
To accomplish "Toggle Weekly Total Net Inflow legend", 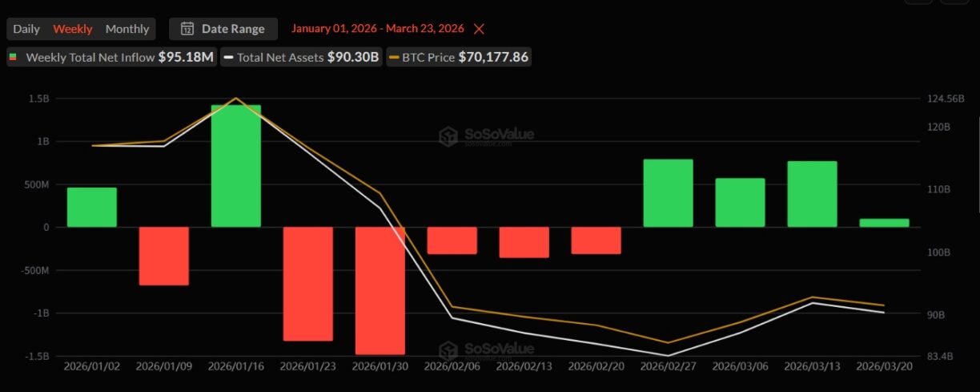I will [x=111, y=57].
